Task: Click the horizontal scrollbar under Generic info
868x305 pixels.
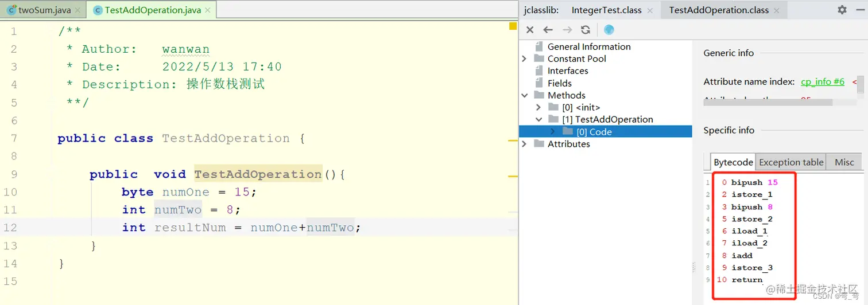Action: coord(768,103)
